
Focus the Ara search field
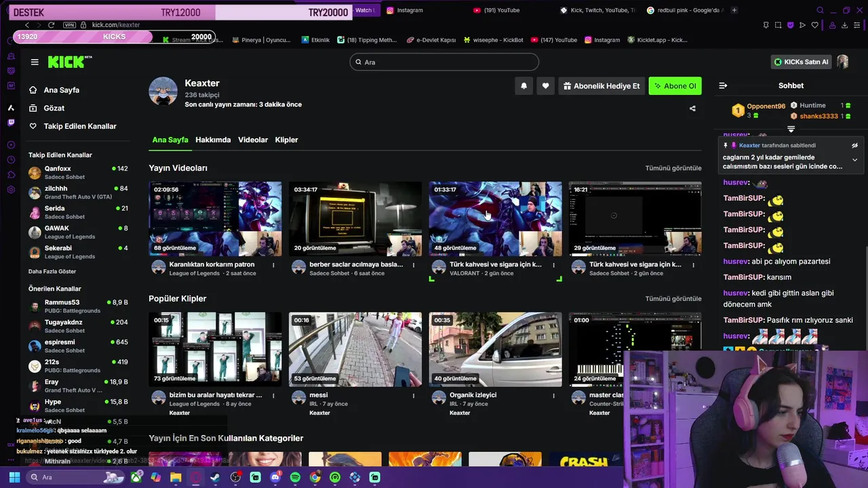pos(444,62)
